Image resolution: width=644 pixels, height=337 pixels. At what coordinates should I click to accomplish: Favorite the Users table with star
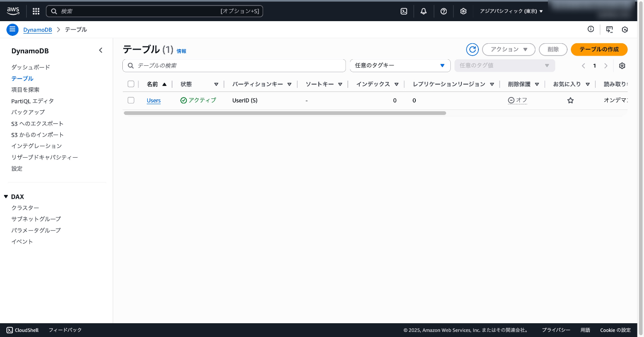570,100
